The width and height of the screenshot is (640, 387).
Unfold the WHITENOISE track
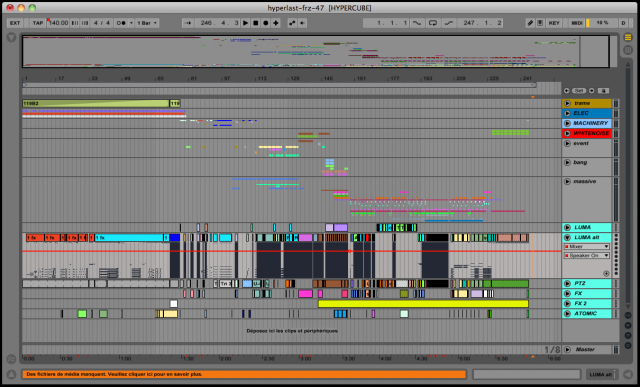pyautogui.click(x=567, y=133)
